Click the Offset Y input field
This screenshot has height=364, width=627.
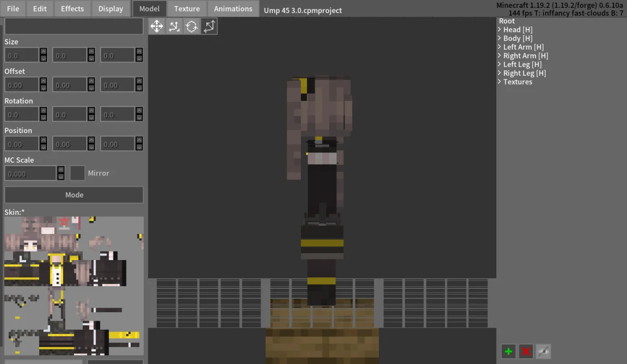pos(69,85)
